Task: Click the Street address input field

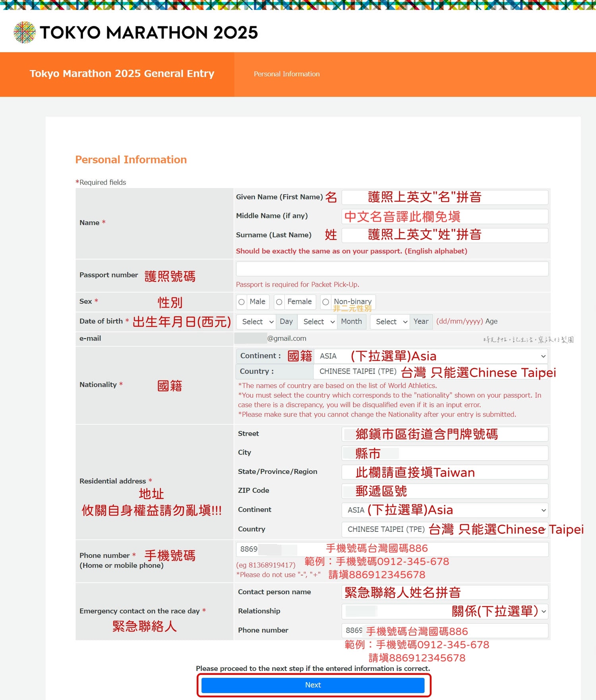Action: coord(445,434)
